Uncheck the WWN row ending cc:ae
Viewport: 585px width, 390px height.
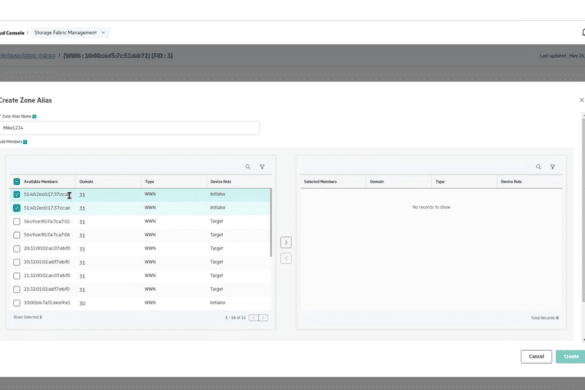pyautogui.click(x=16, y=208)
